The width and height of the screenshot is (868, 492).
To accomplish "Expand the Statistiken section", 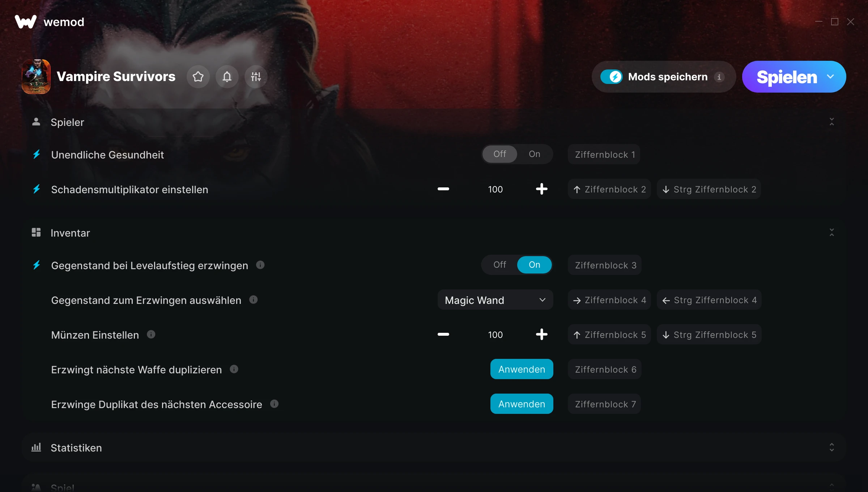I will click(x=831, y=448).
